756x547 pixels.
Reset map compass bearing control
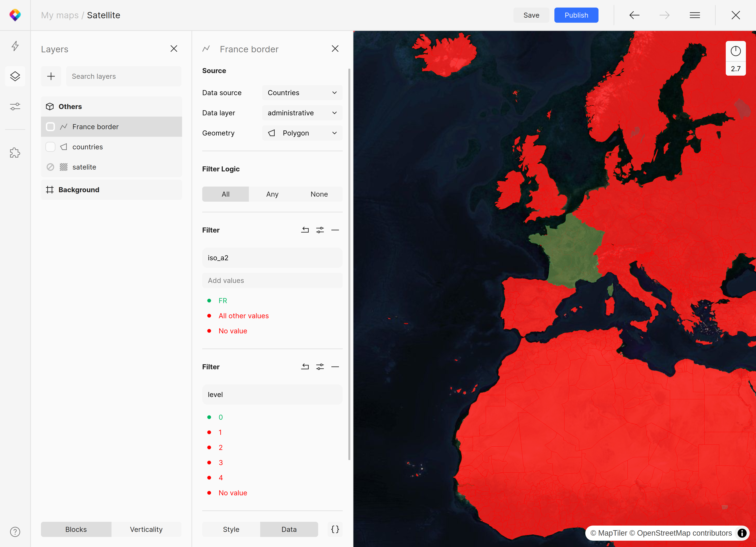(735, 51)
